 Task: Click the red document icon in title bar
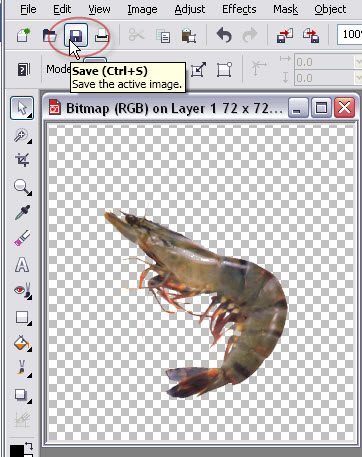[x=55, y=108]
